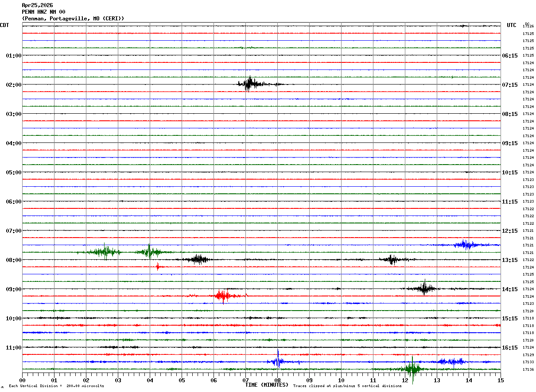Click the 08:15 UTC time label
Viewport: 536px width, 392px height.
click(510, 114)
